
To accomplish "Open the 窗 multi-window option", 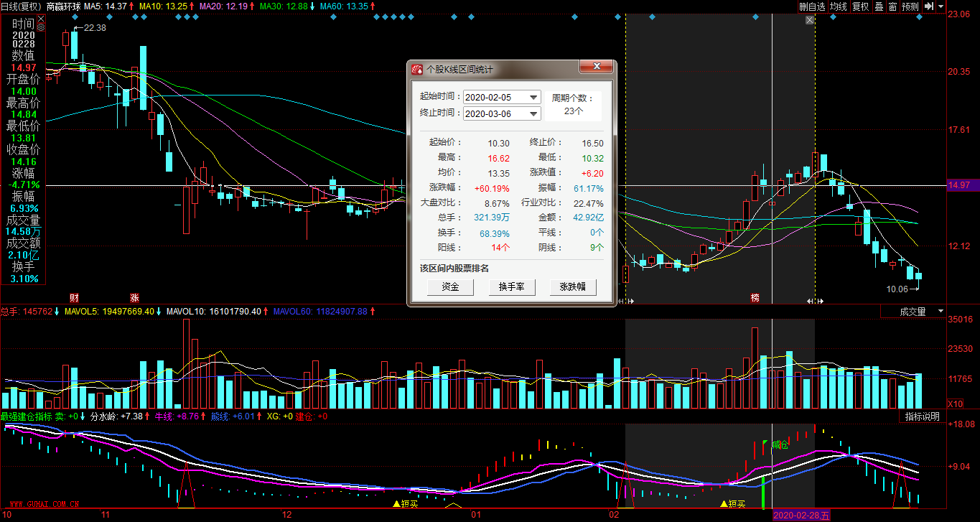I will (892, 6).
